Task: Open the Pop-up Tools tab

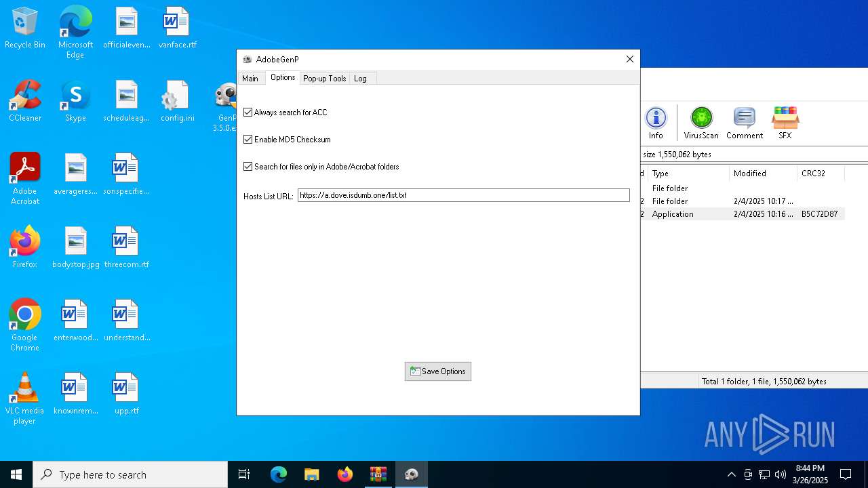Action: pos(325,79)
